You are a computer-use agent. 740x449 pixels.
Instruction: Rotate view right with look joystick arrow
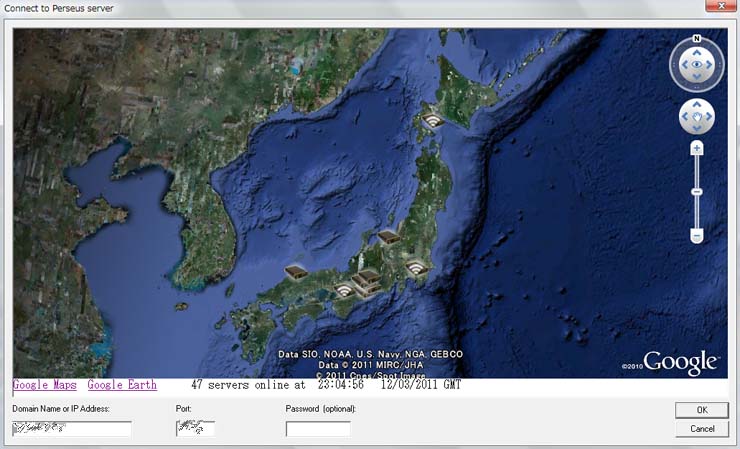coord(709,65)
